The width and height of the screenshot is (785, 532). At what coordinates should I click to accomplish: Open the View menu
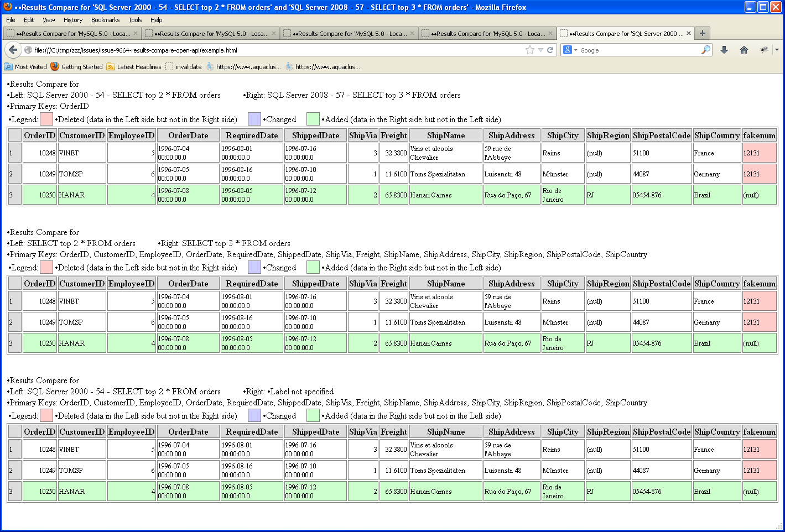[x=49, y=20]
